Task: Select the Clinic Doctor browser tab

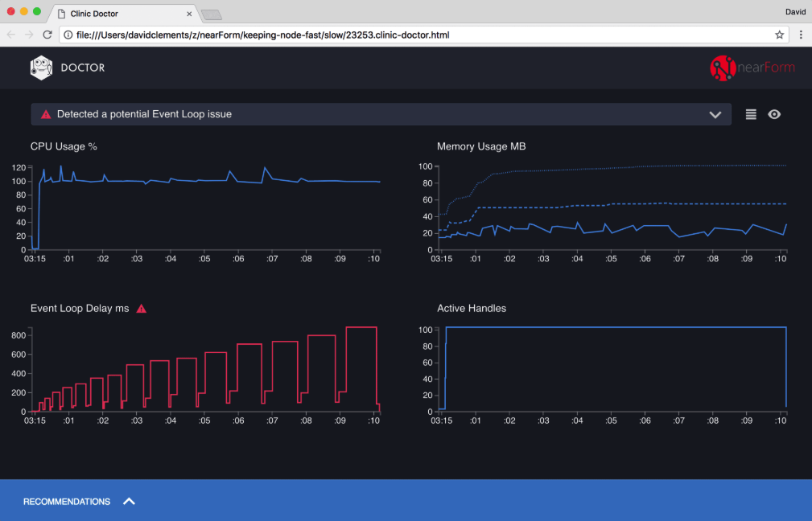Action: tap(124, 14)
